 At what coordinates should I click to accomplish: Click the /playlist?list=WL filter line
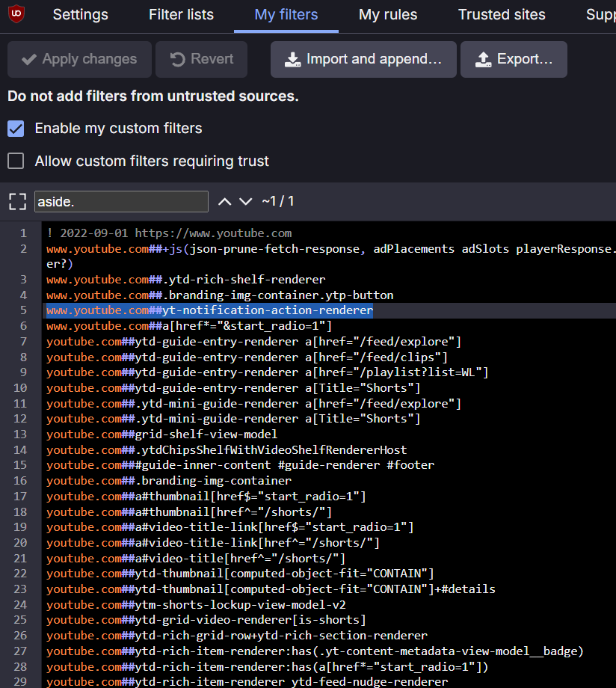(267, 372)
